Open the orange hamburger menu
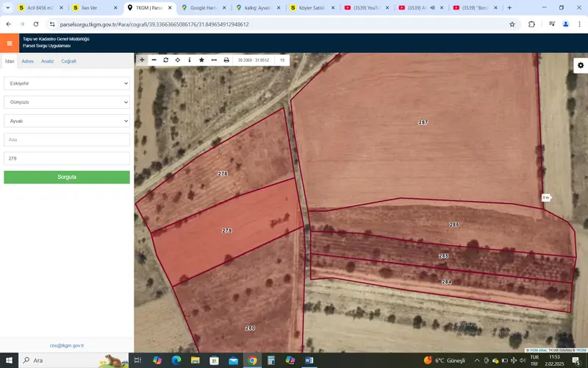Image resolution: width=588 pixels, height=368 pixels. click(x=10, y=43)
